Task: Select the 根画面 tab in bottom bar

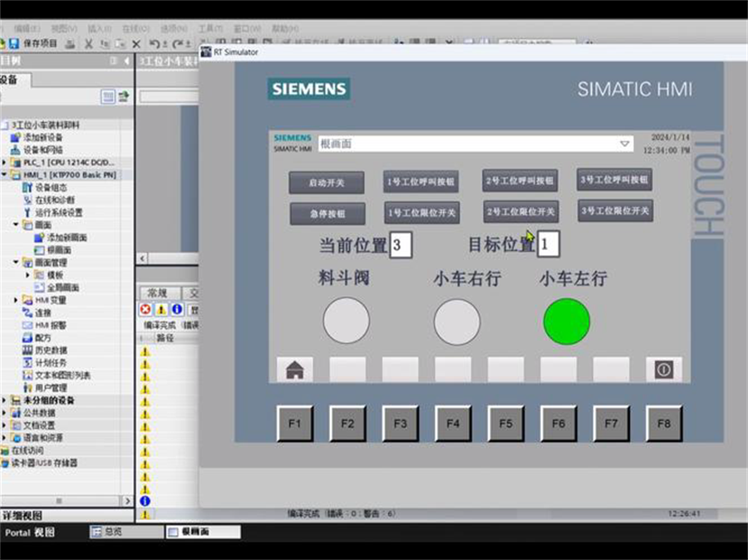Action: tap(204, 532)
